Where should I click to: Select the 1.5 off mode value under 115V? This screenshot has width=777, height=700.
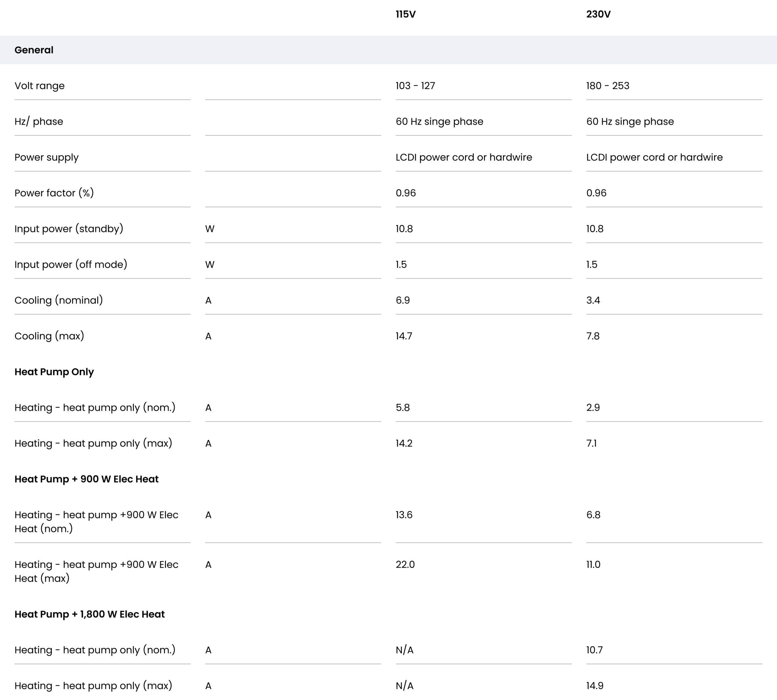401,265
